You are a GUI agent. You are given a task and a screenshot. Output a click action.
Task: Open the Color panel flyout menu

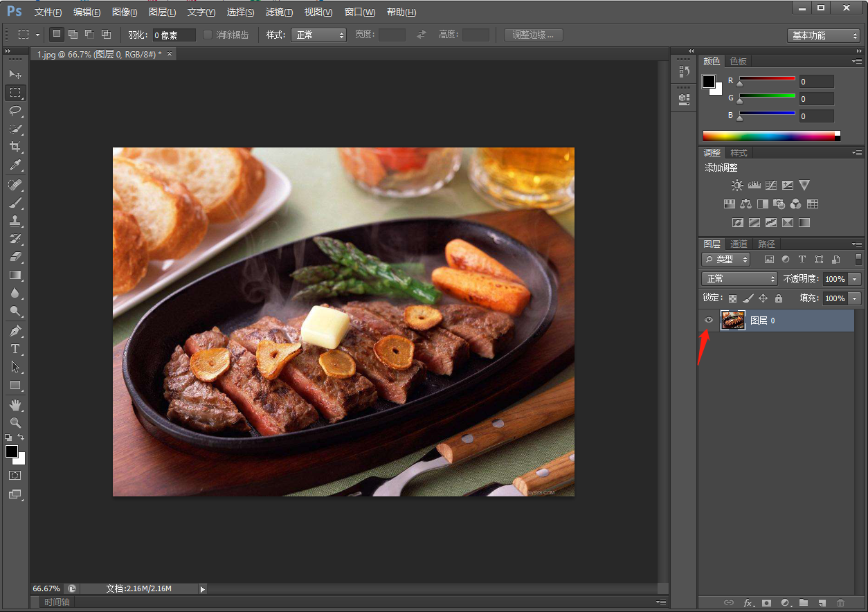[857, 62]
